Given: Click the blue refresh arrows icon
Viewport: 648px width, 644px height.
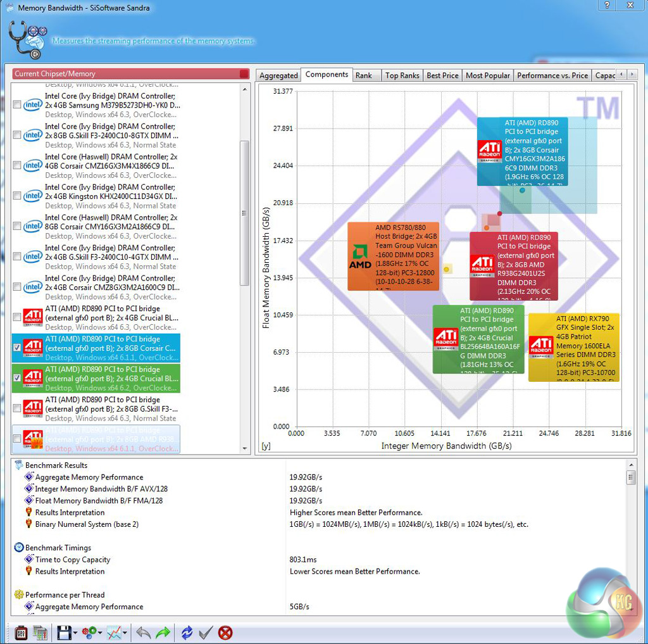Looking at the screenshot, I should [x=187, y=633].
